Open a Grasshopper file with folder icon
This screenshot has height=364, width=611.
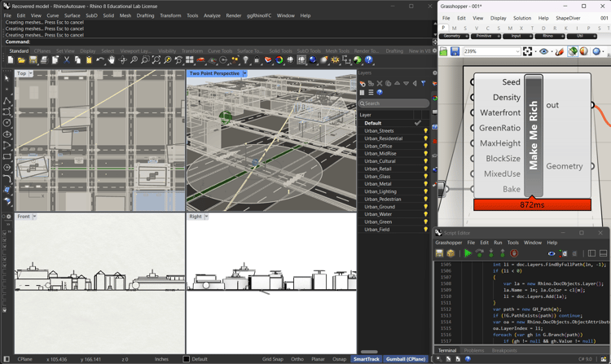(x=444, y=51)
